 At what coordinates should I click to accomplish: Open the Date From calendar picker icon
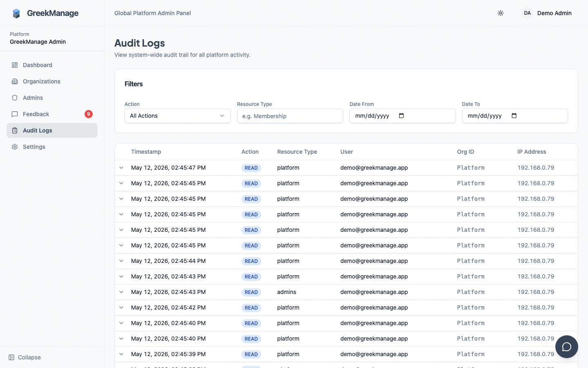401,116
